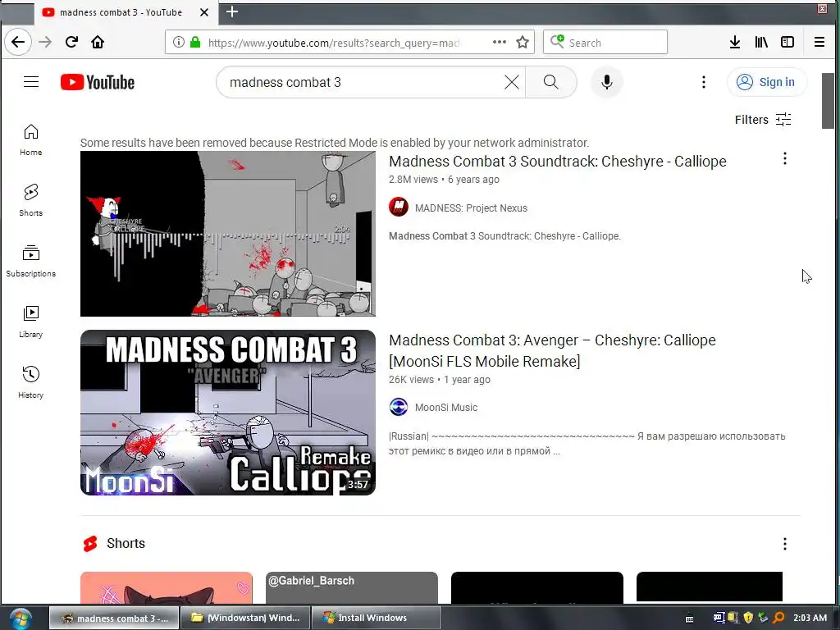The height and width of the screenshot is (630, 840).
Task: Click the taskbar clock showing 2:03 AM
Action: pyautogui.click(x=810, y=618)
